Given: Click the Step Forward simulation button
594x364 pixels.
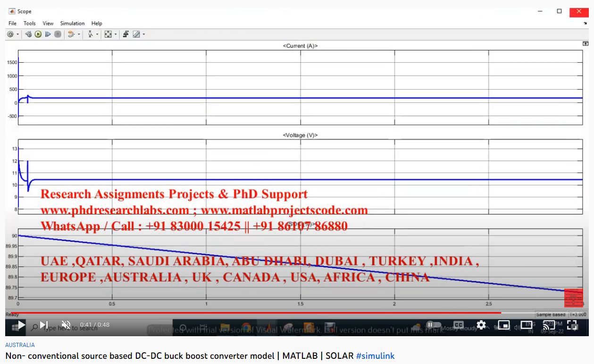Looking at the screenshot, I should pos(48,34).
